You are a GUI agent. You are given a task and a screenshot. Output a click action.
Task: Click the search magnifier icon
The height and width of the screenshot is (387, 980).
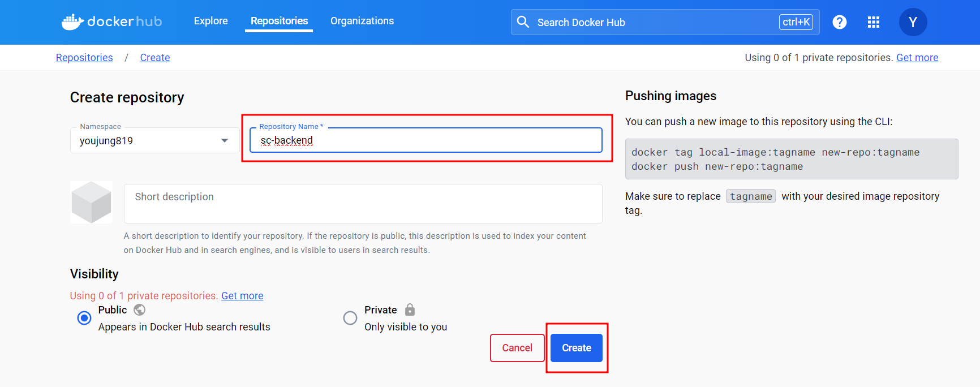click(x=523, y=22)
